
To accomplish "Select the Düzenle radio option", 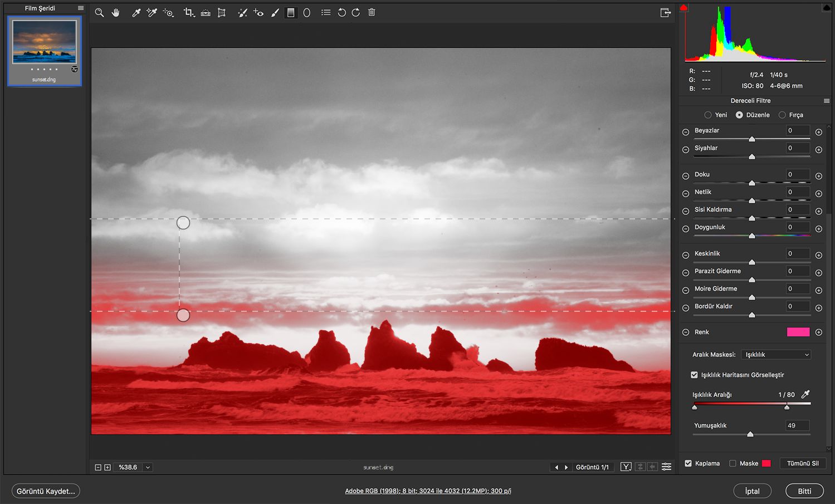I will (x=739, y=115).
